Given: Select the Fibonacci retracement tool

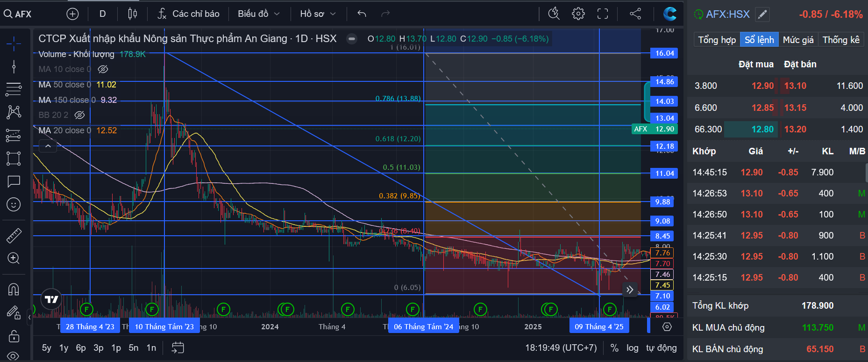Looking at the screenshot, I should [14, 89].
